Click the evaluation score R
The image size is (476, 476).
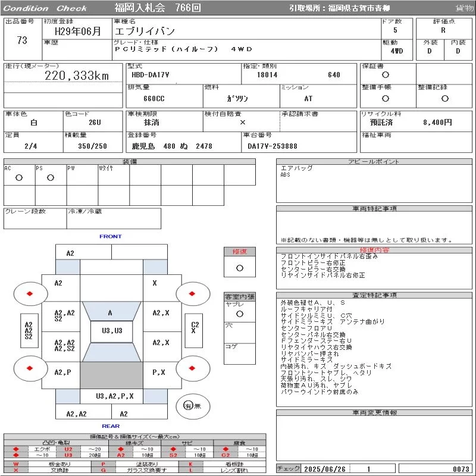click(x=443, y=30)
